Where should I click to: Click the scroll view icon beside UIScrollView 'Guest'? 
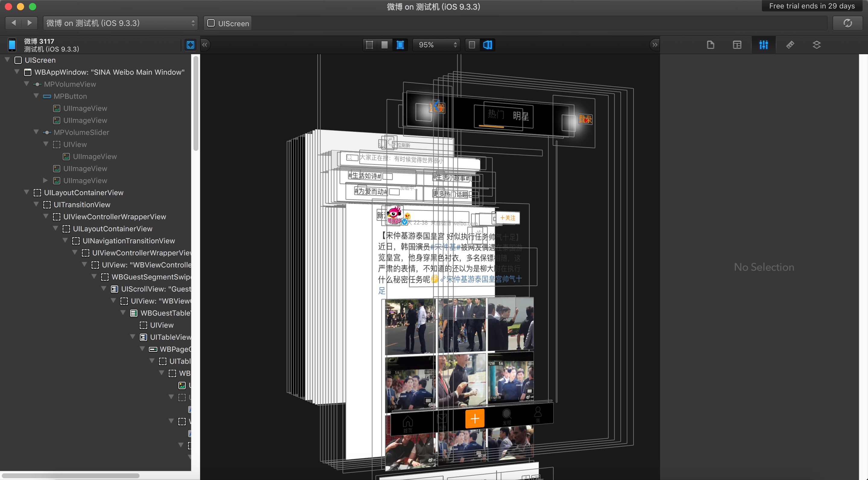click(x=115, y=289)
